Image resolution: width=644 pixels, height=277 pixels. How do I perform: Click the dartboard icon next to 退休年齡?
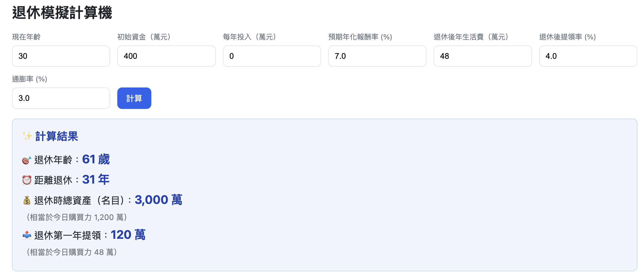(27, 160)
